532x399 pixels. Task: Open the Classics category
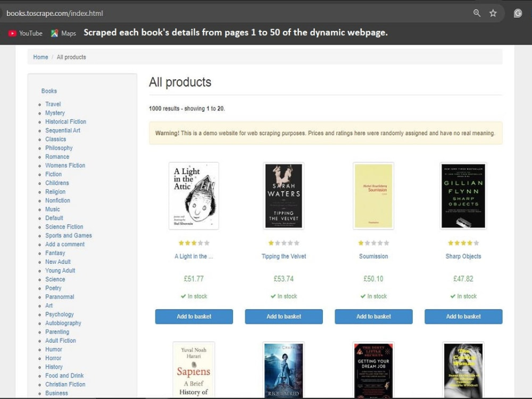(56, 139)
